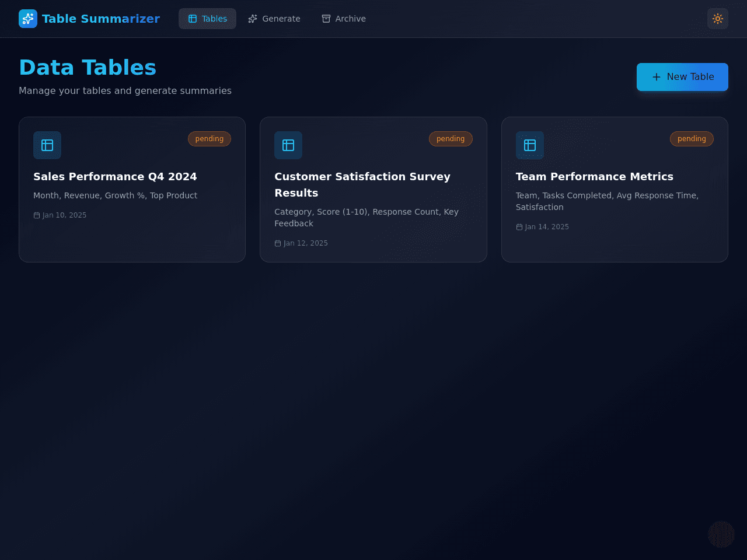The width and height of the screenshot is (747, 560).
Task: Switch to the Generate tab
Action: point(274,19)
